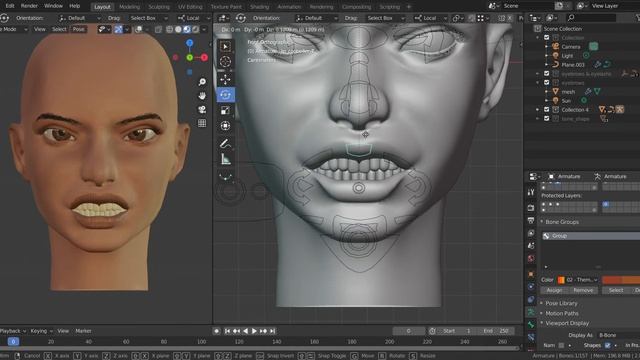Image resolution: width=640 pixels, height=360 pixels.
Task: Click the Remove bone group button
Action: click(583, 290)
